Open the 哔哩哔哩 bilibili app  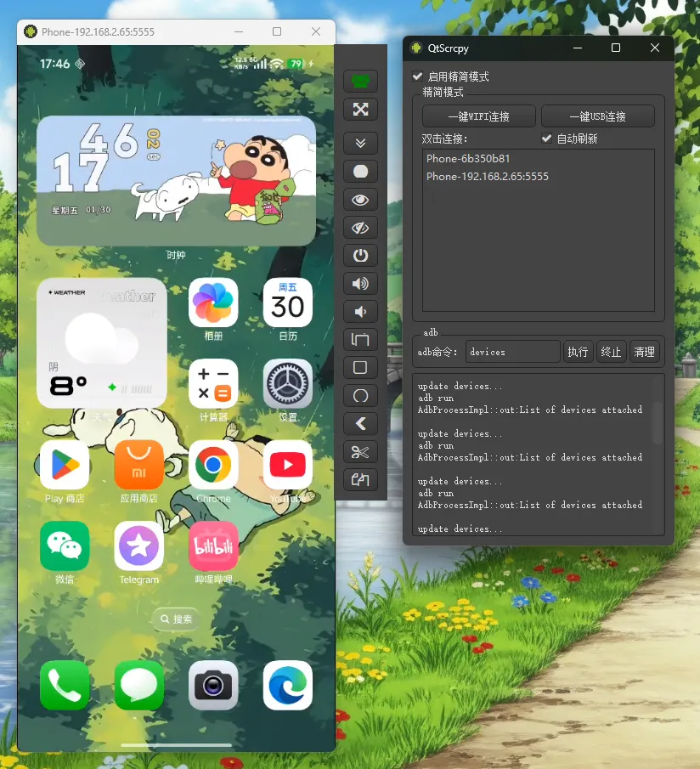(x=213, y=546)
